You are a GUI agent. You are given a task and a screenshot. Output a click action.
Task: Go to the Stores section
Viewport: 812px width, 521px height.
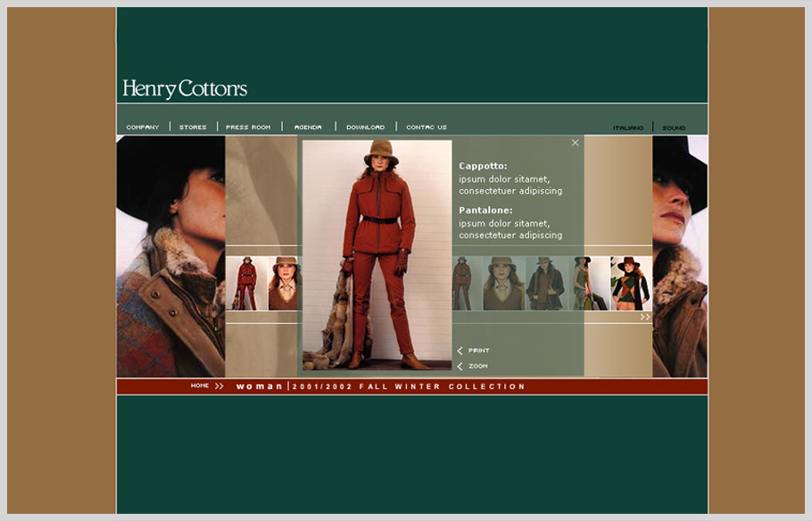point(193,128)
